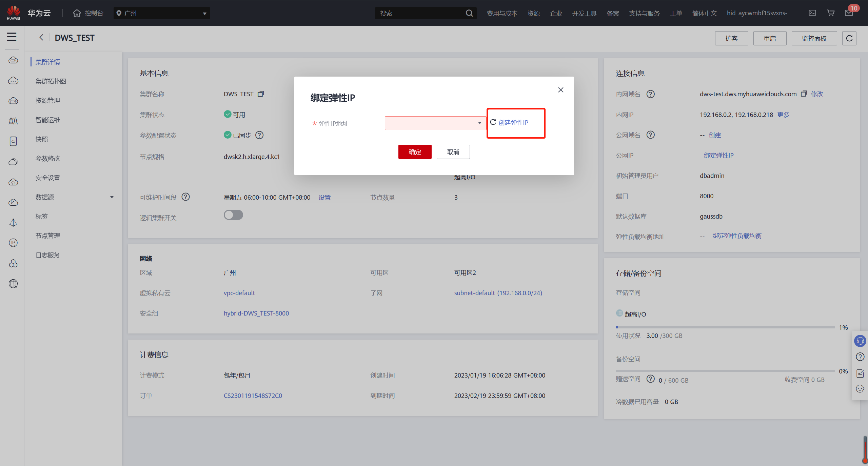Select 日志服务 in the side menu
This screenshot has width=868, height=466.
click(x=48, y=255)
